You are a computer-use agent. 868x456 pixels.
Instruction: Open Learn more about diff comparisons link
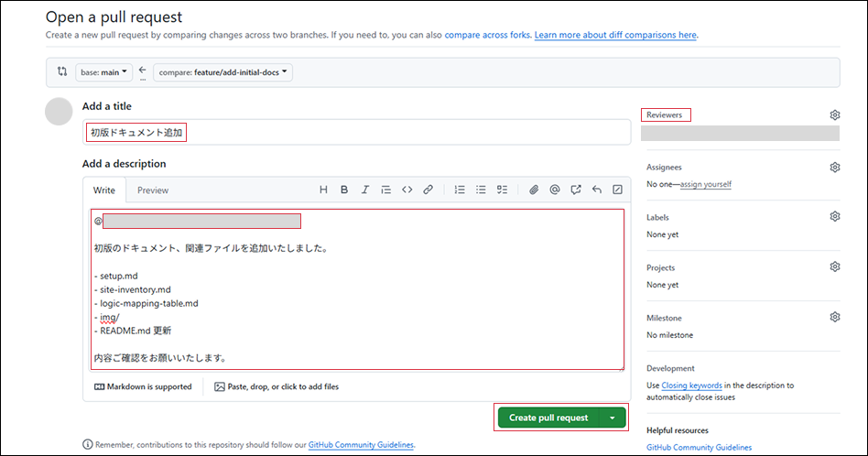615,35
